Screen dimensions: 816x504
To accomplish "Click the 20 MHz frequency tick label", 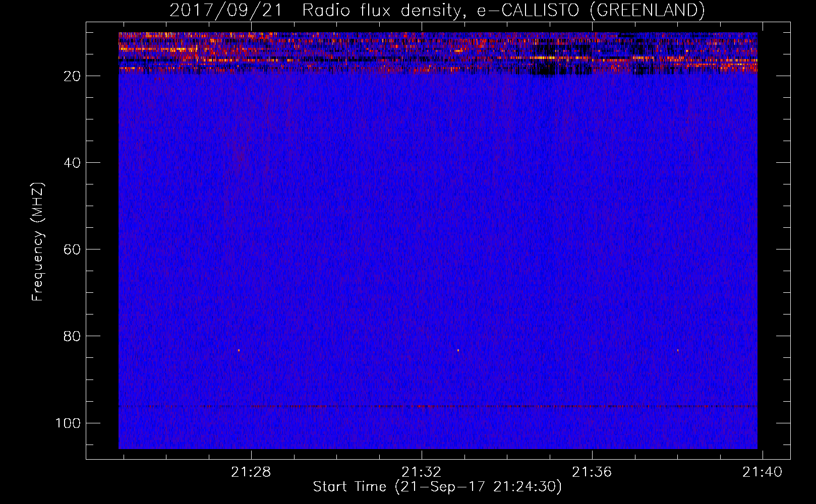I will (72, 76).
